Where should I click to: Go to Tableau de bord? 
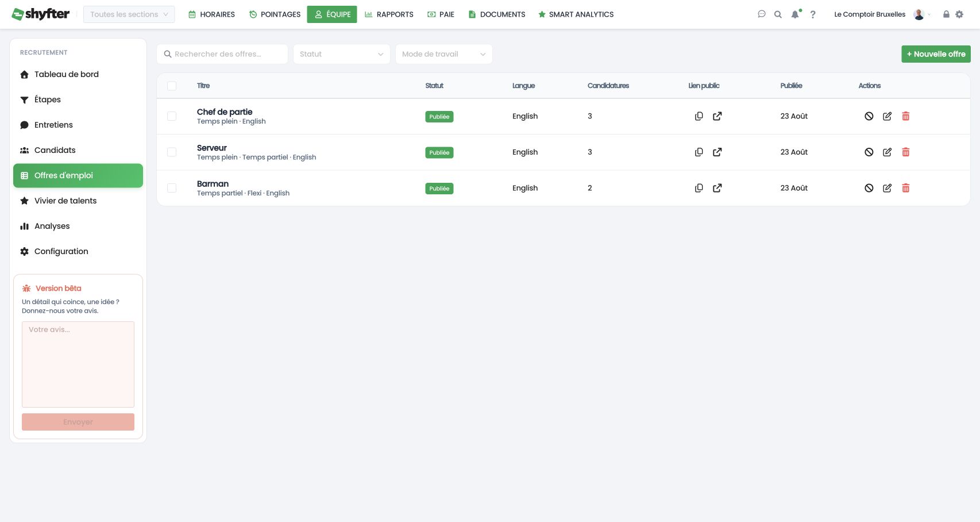click(x=78, y=74)
